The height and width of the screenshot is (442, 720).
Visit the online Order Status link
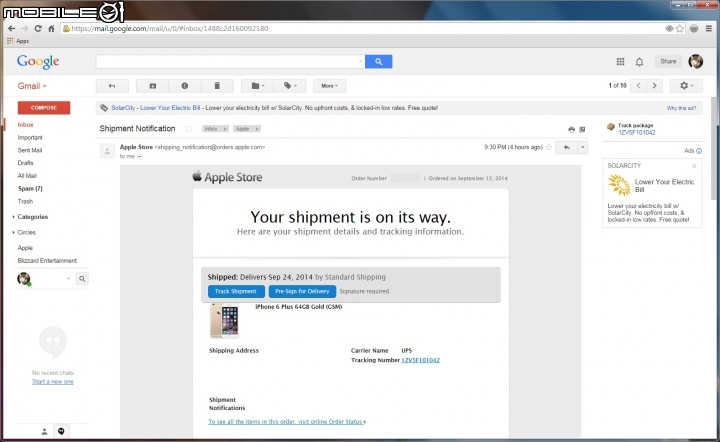click(287, 422)
